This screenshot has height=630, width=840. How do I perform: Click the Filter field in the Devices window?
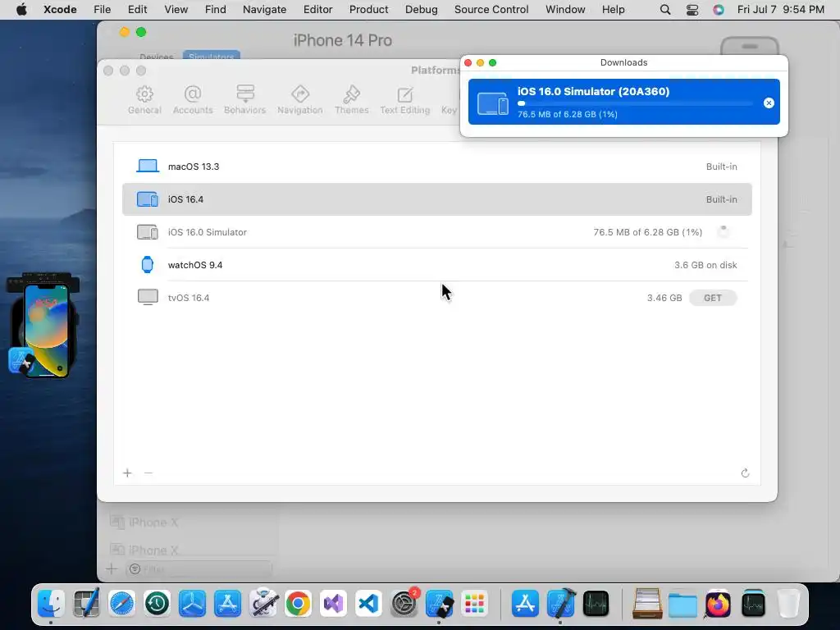tap(199, 569)
